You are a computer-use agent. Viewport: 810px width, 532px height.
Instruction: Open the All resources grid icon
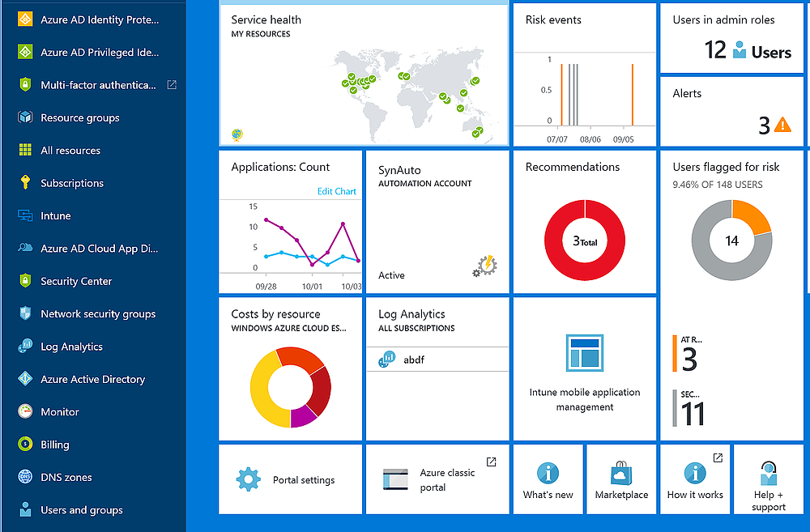(25, 150)
